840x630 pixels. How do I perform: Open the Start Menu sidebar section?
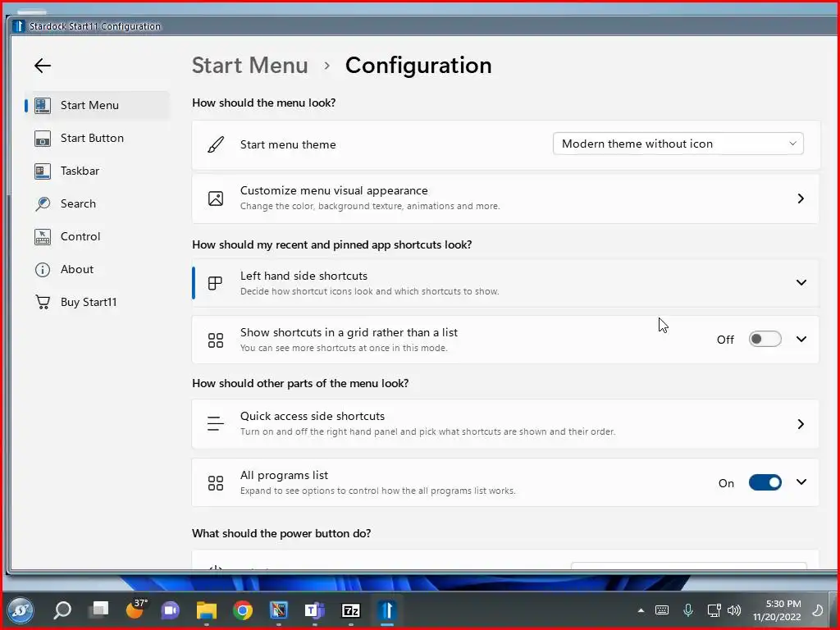(98, 105)
